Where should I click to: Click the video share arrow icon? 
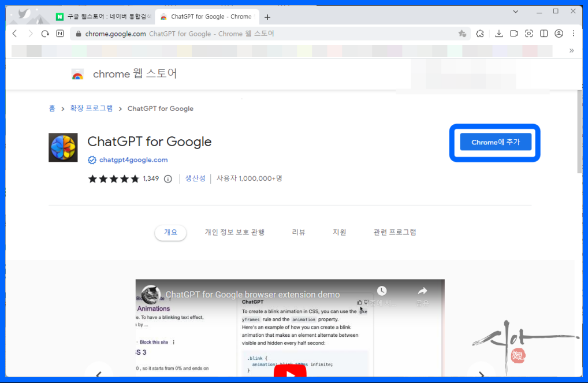(423, 291)
